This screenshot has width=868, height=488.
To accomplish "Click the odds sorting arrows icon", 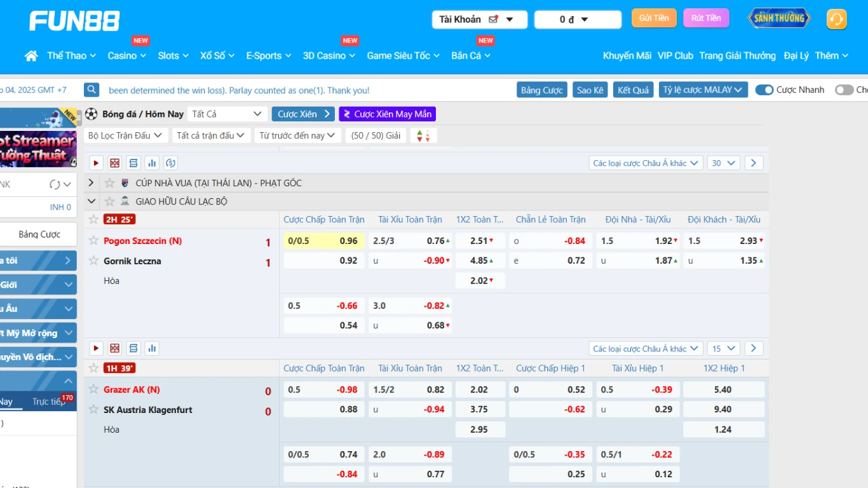I will [x=423, y=135].
